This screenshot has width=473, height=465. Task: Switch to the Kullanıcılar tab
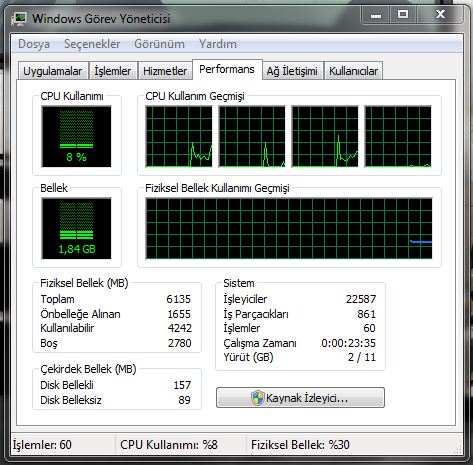click(353, 71)
